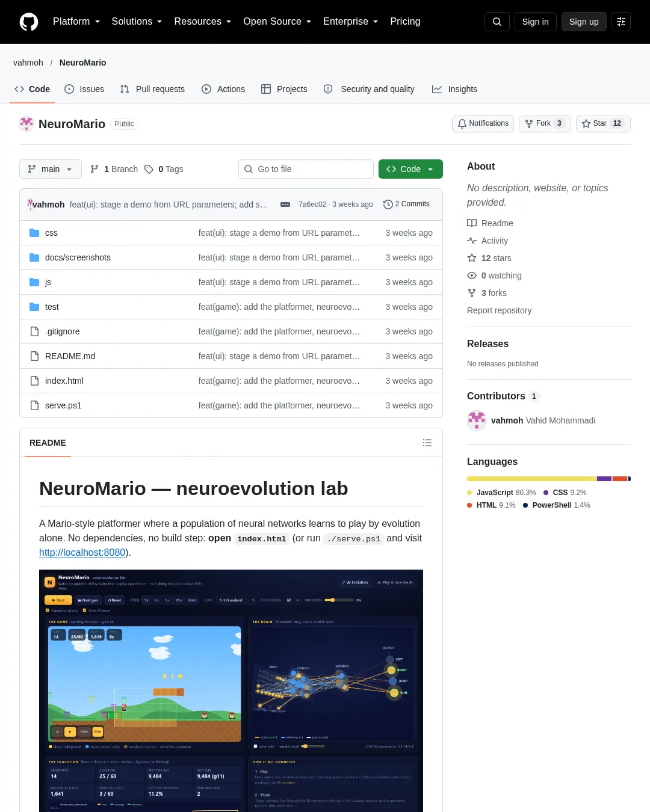
Task: Click the vahmoh contributor avatar
Action: tap(477, 420)
